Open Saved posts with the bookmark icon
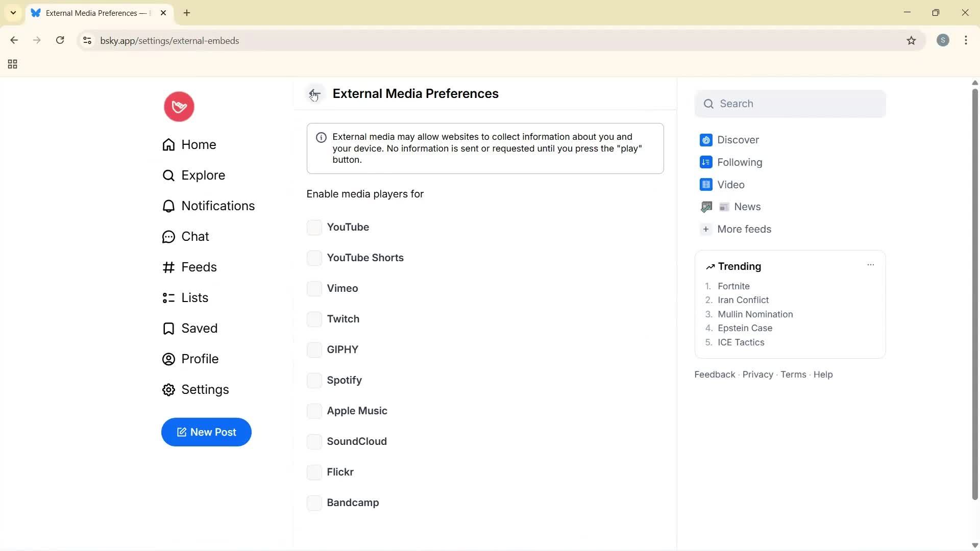The image size is (980, 551). (168, 328)
